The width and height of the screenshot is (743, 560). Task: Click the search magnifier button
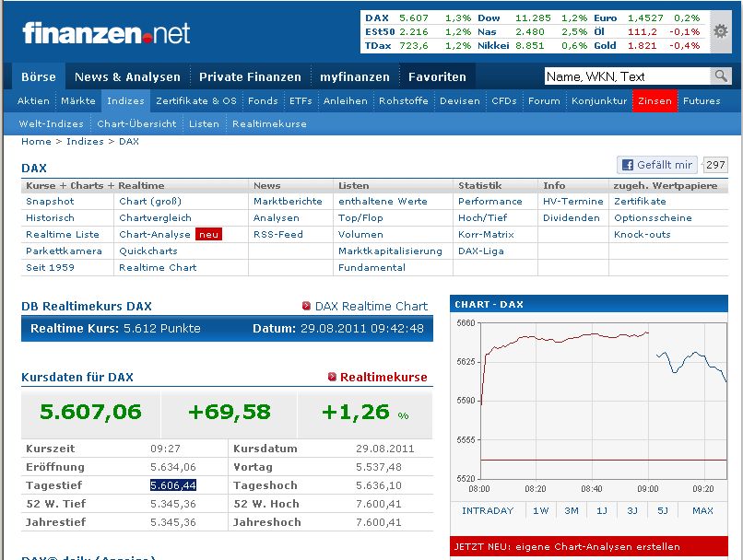pyautogui.click(x=721, y=76)
